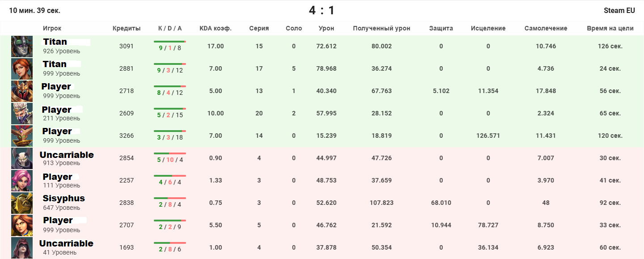The image size is (644, 259).
Task: Click the avatar of level 926 Titan
Action: 22,47
